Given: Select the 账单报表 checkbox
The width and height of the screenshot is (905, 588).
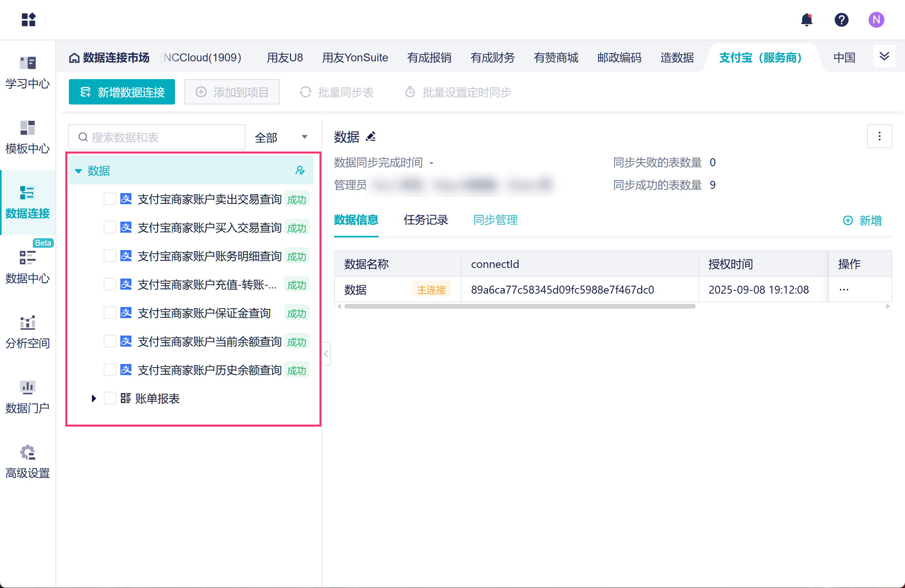Looking at the screenshot, I should point(110,398).
